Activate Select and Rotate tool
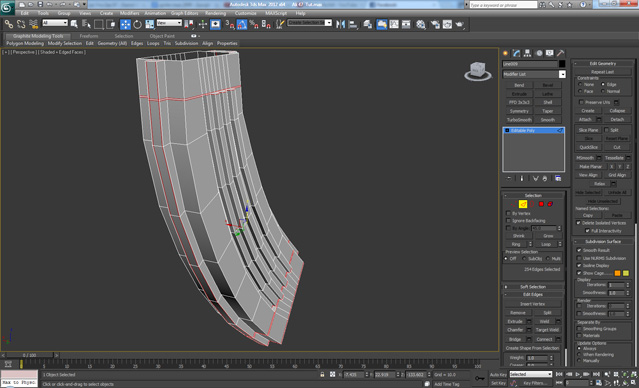639x388 pixels. 137,24
